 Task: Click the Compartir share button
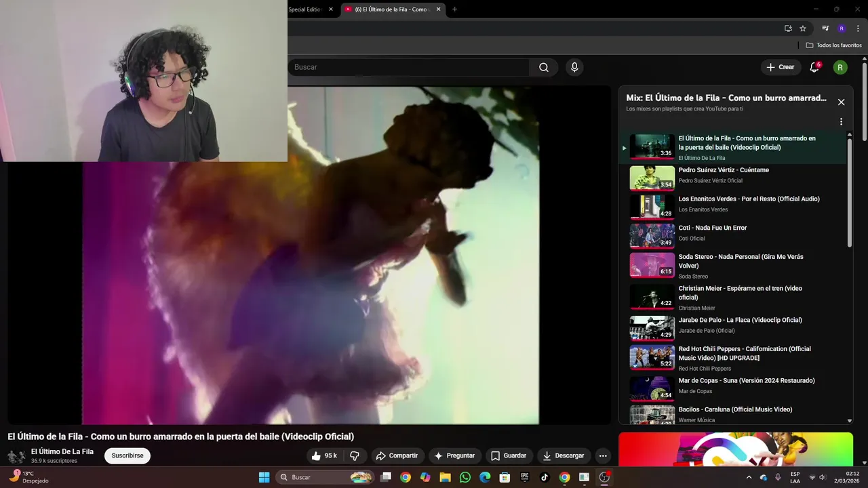click(397, 455)
